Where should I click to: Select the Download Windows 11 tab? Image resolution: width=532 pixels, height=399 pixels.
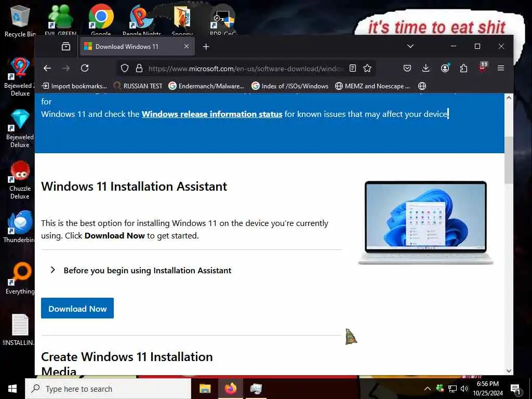137,46
